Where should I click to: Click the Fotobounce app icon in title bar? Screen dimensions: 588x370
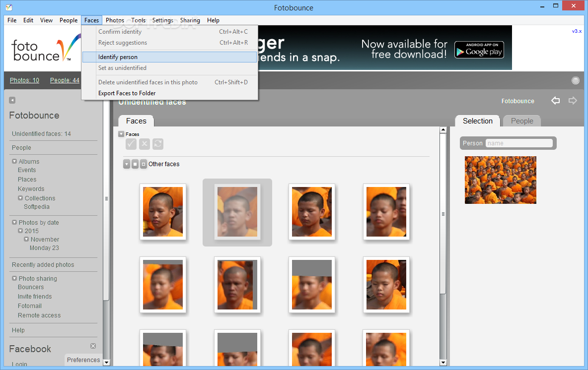tap(8, 7)
